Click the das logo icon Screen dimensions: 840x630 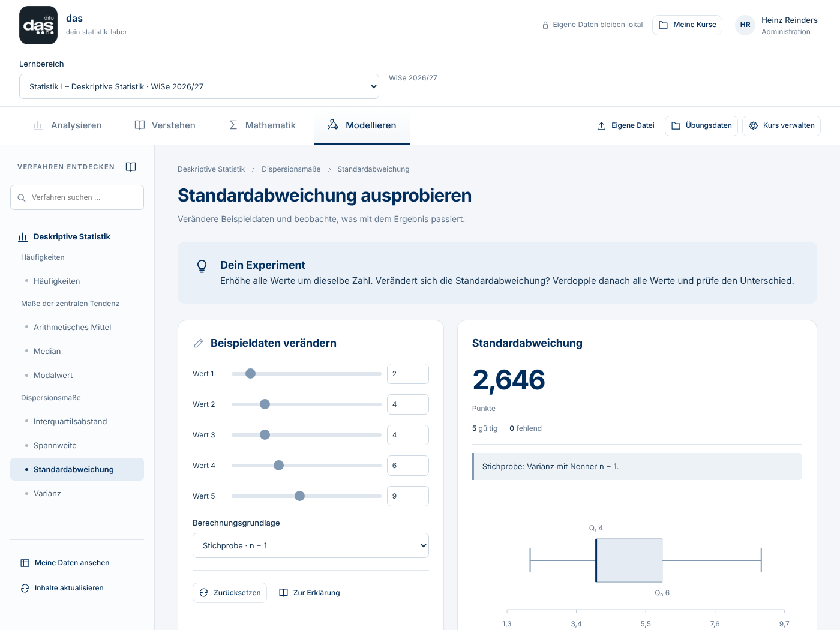coord(38,25)
